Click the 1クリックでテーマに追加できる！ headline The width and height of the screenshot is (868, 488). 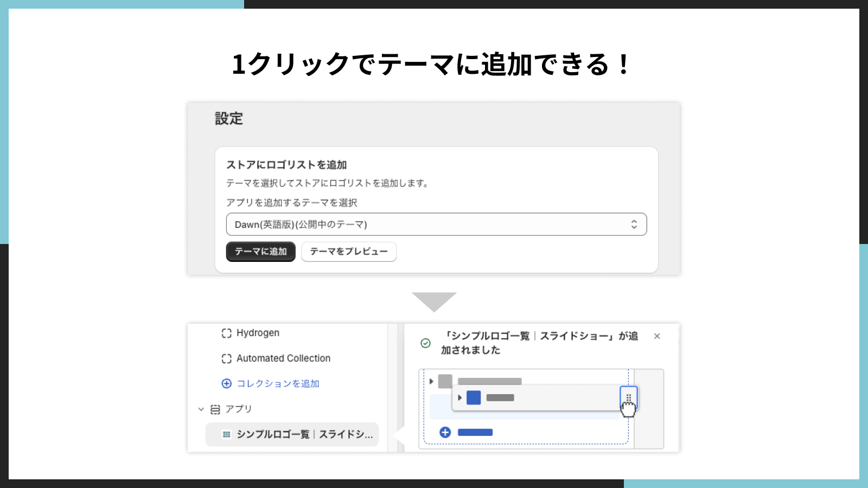pyautogui.click(x=431, y=65)
